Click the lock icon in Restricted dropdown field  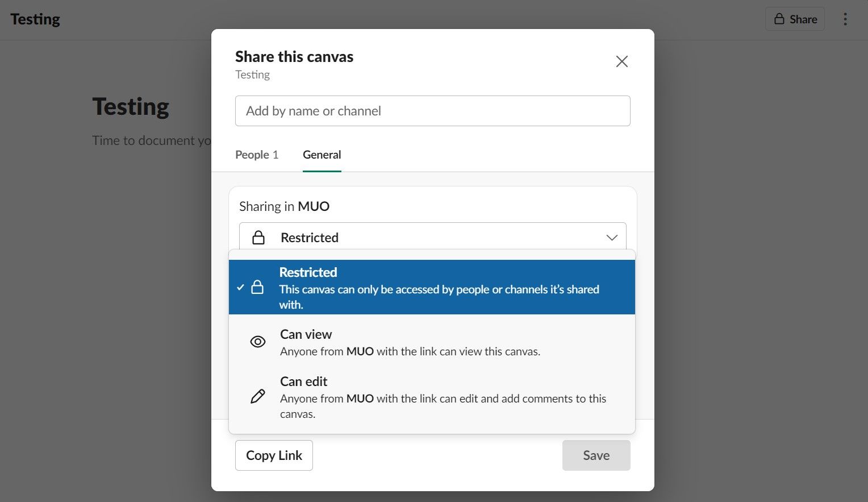click(258, 238)
